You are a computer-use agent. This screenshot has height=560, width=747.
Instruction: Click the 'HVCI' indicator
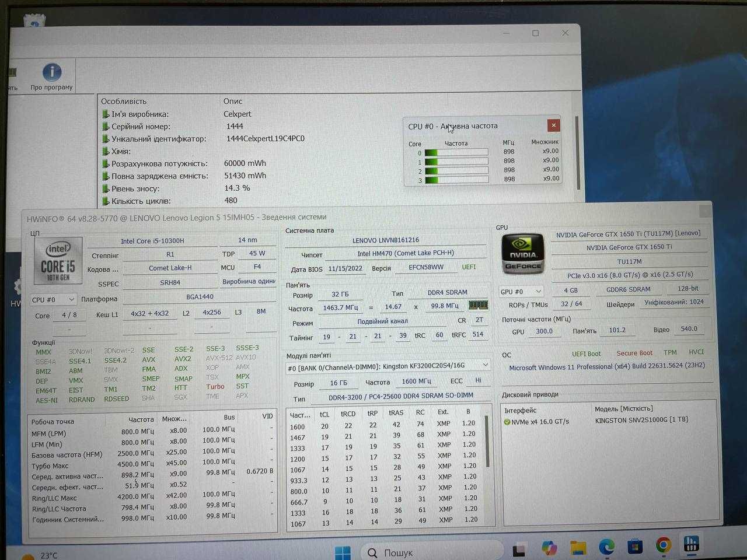tap(696, 352)
